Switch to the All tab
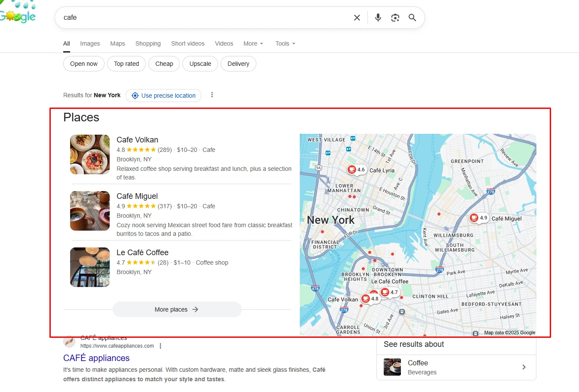This screenshot has height=392, width=579. (x=67, y=43)
